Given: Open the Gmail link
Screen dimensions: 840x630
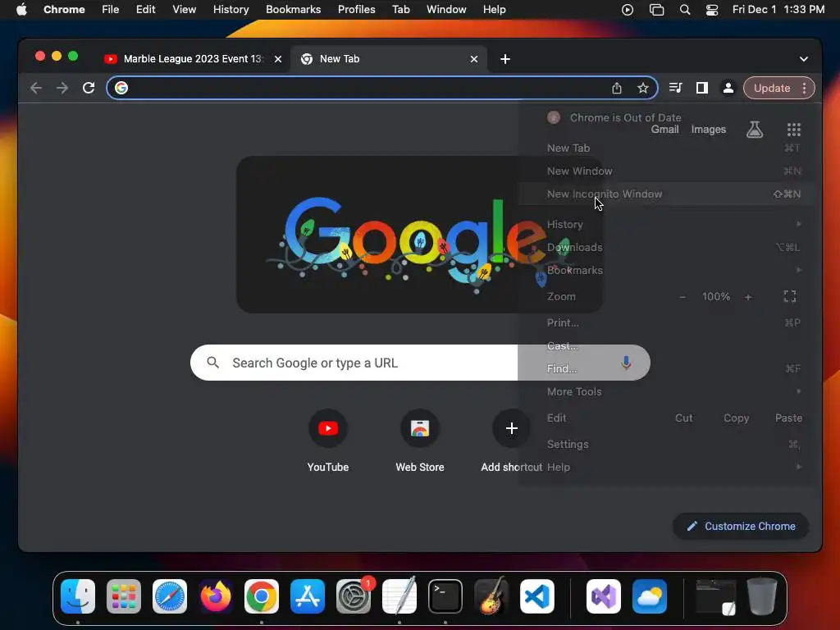Looking at the screenshot, I should [x=664, y=129].
